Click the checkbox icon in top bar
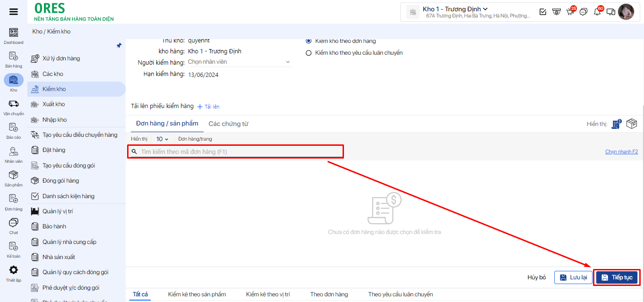The image size is (644, 302). 543,12
